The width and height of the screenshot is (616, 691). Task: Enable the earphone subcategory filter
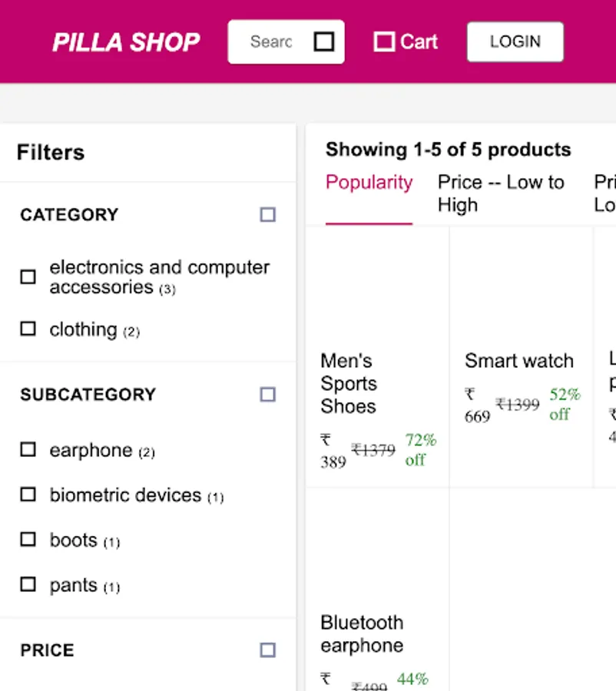click(28, 450)
